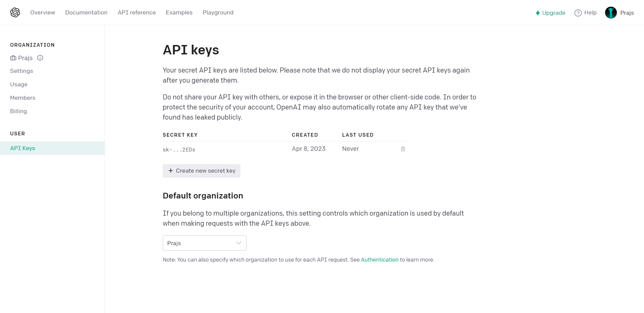Open the Prajs profile avatar
Image resolution: width=644 pixels, height=313 pixels.
[611, 12]
